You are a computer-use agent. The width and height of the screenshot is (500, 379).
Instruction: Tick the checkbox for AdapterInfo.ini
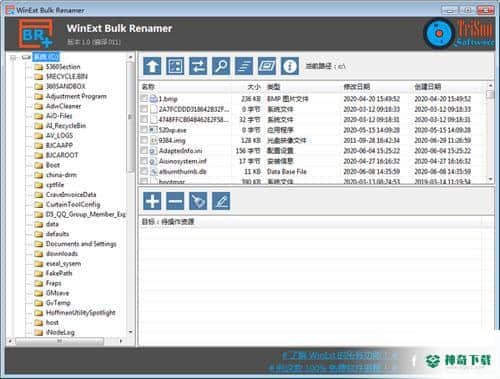click(144, 151)
